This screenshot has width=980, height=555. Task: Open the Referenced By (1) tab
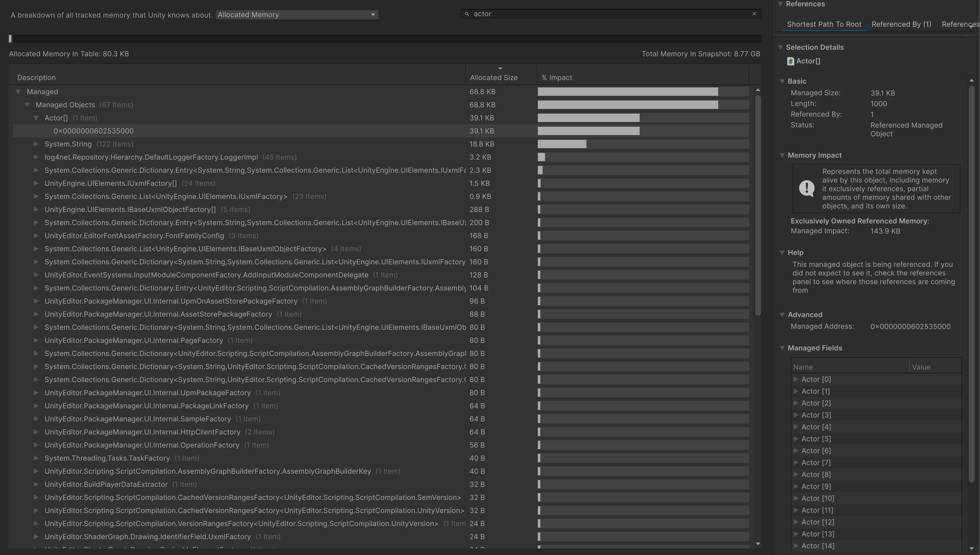point(901,24)
